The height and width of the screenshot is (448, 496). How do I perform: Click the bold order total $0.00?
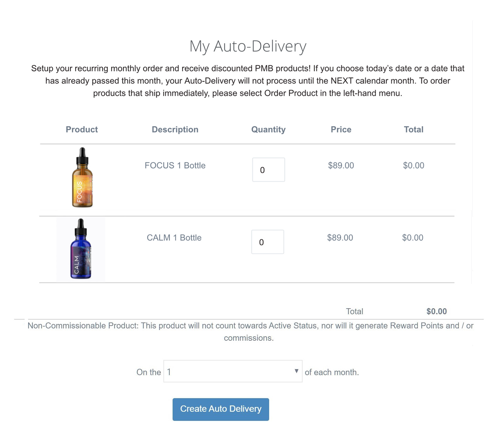(437, 311)
